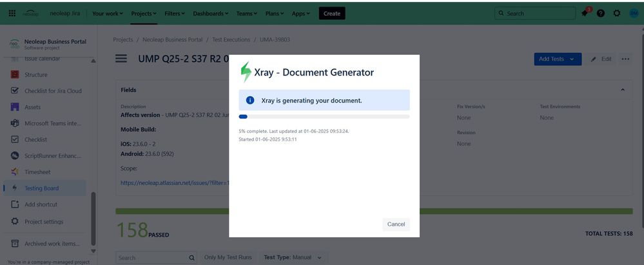
Task: Open the help question mark icon
Action: (x=600, y=13)
